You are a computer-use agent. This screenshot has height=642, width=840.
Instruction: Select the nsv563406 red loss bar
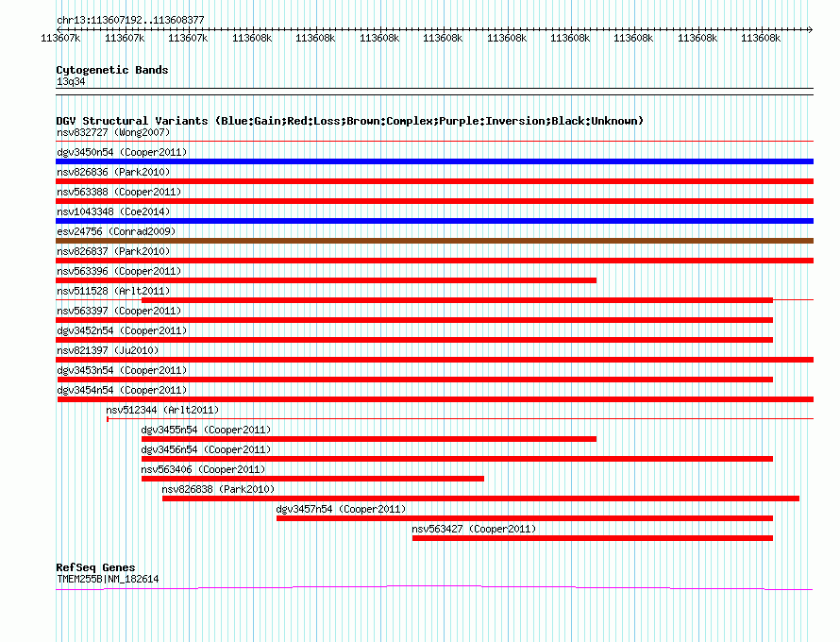point(312,479)
